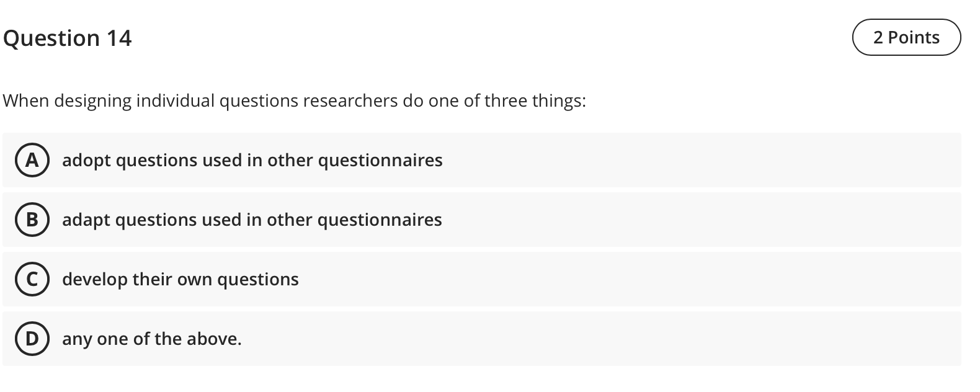
Task: Choose answer adapt questions used in other questionnaires
Action: pos(252,220)
